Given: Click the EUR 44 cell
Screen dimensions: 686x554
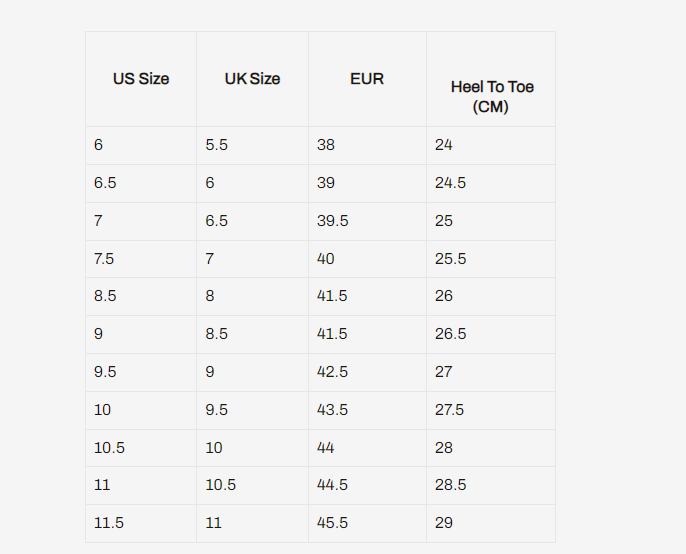Looking at the screenshot, I should click(x=326, y=448).
